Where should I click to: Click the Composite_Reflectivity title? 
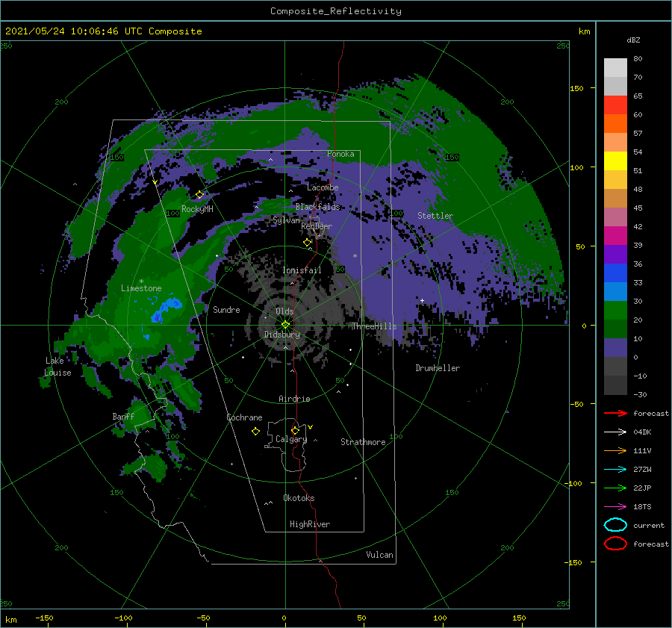pyautogui.click(x=335, y=11)
